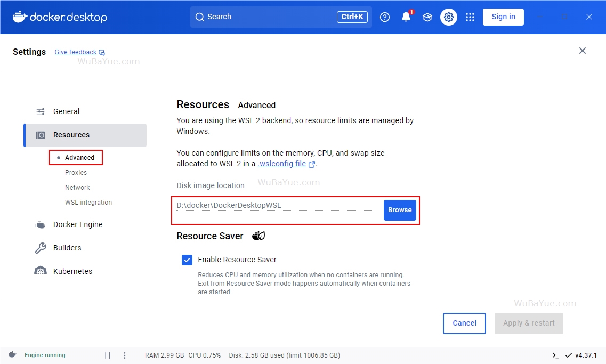606x364 pixels.
Task: Click the version checkmark icon
Action: coord(569,355)
